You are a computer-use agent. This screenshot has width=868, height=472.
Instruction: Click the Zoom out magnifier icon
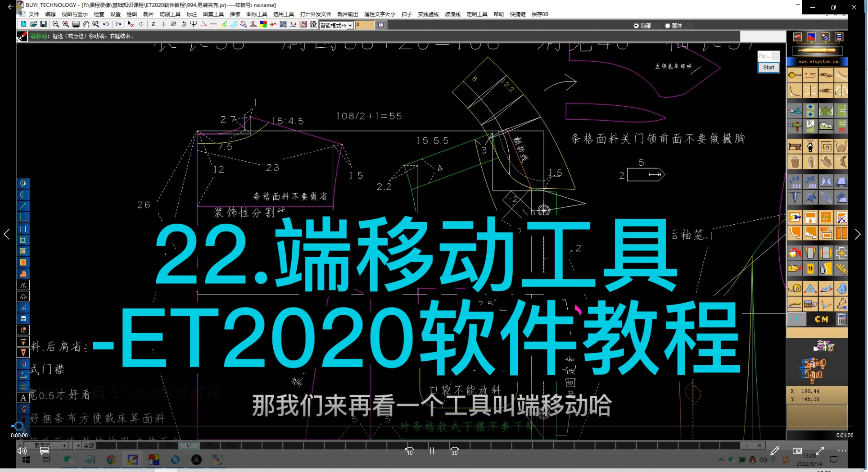click(56, 24)
